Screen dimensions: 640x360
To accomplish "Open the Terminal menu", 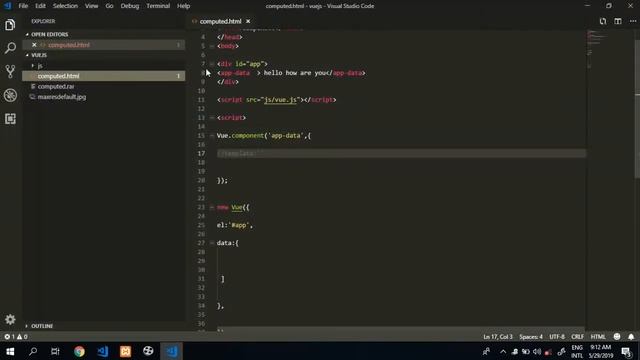I will point(158,6).
